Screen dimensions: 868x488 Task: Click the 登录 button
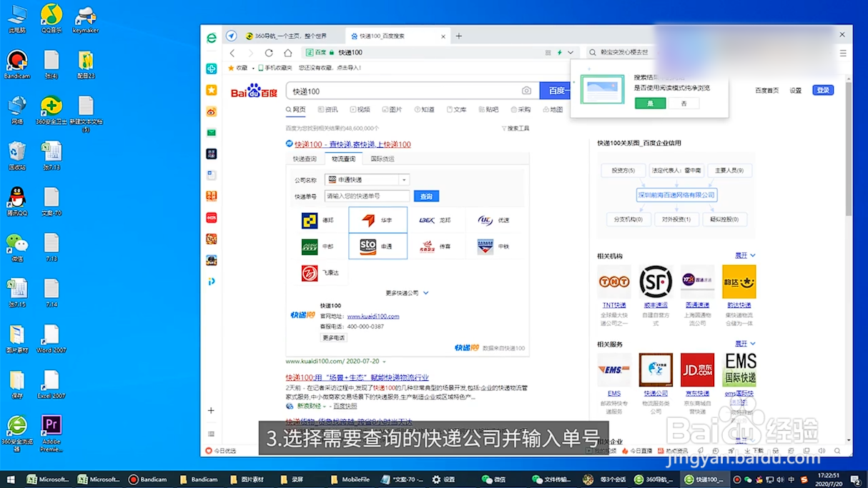coord(823,91)
